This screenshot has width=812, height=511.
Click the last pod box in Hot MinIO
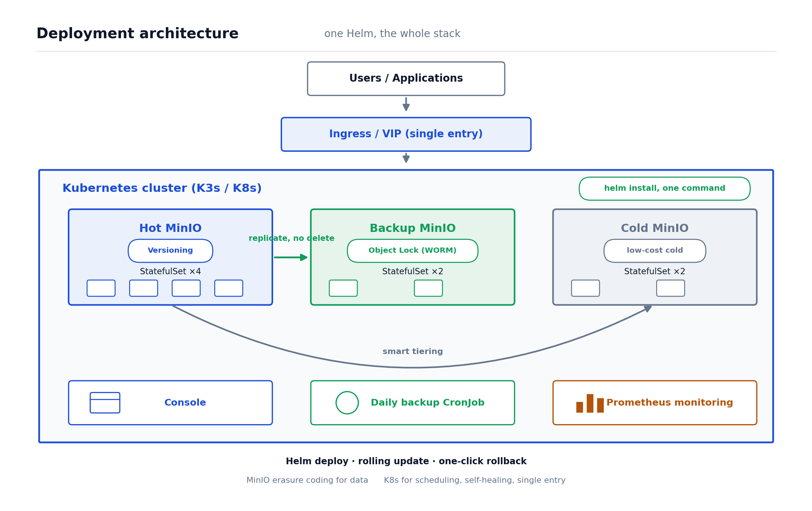(229, 288)
